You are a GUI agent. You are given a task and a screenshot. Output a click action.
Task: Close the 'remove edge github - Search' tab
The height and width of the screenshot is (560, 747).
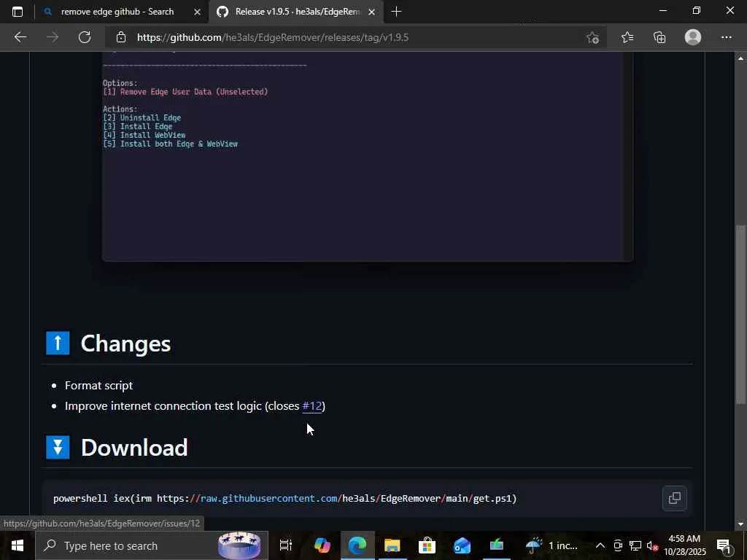pyautogui.click(x=197, y=12)
